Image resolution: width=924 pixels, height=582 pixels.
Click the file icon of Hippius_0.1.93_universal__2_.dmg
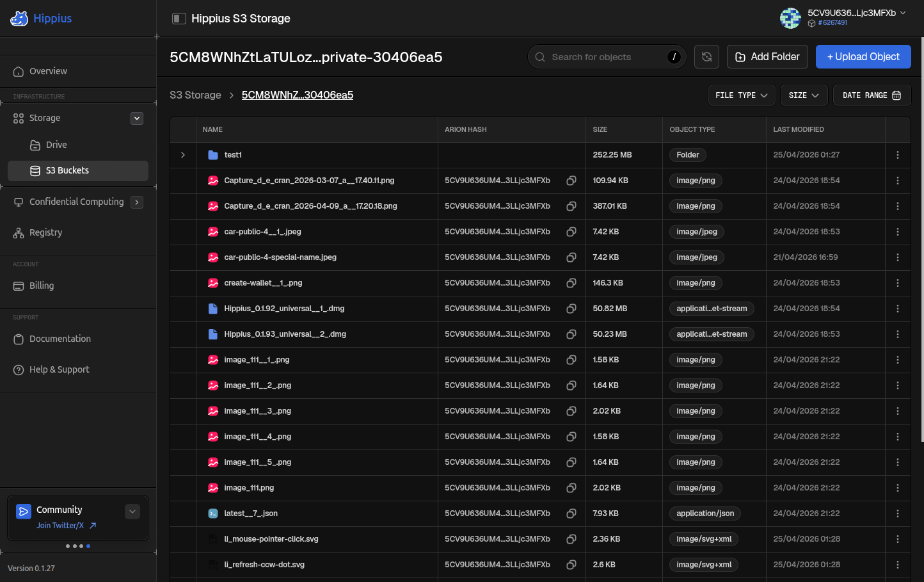[213, 334]
